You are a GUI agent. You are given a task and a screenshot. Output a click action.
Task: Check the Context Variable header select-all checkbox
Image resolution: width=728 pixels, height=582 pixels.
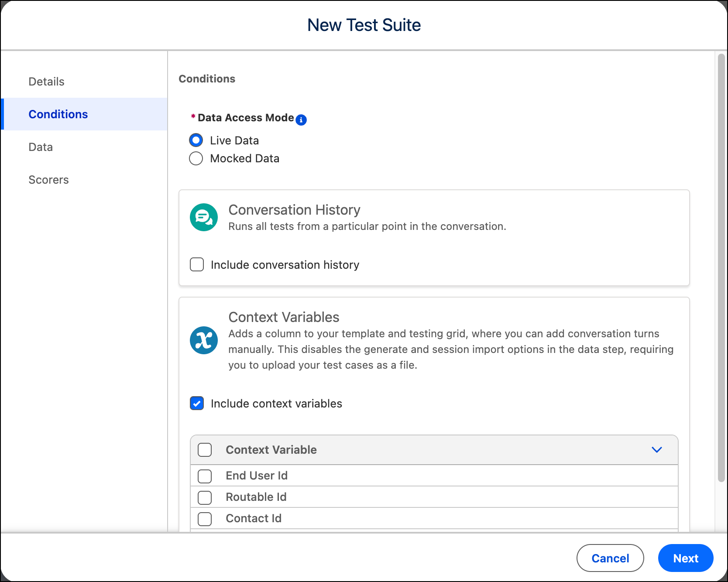pos(205,450)
